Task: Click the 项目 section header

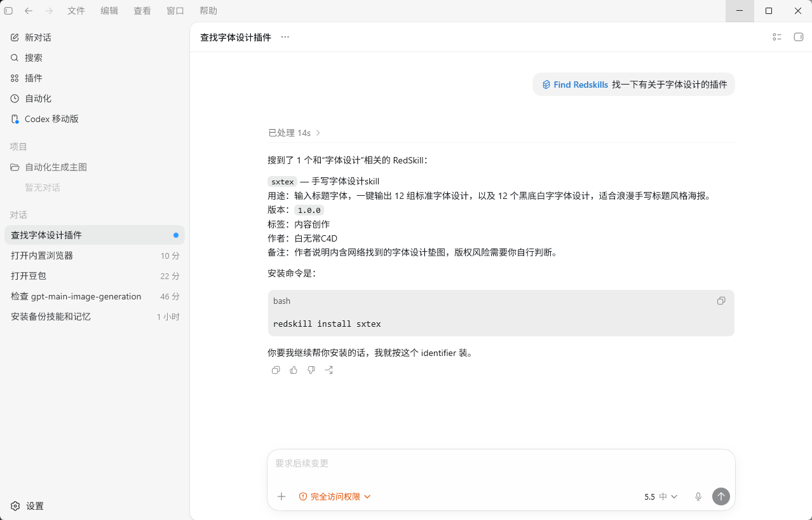Action: click(x=18, y=147)
